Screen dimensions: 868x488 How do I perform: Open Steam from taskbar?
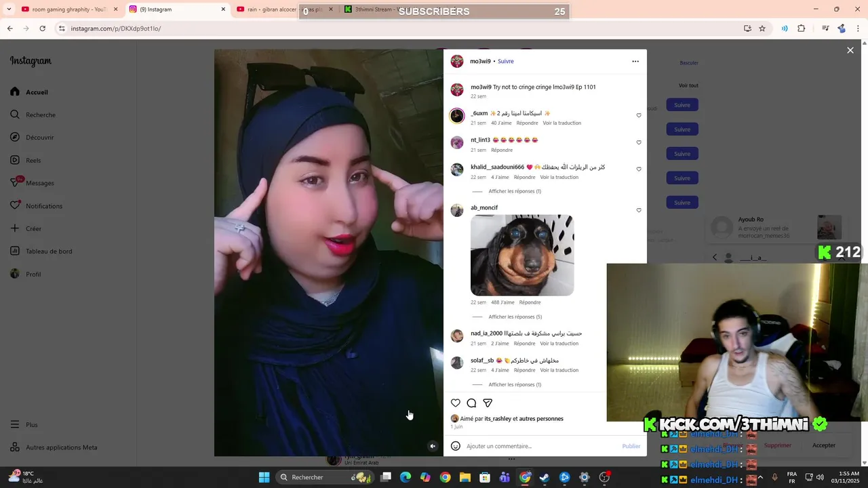click(544, 477)
